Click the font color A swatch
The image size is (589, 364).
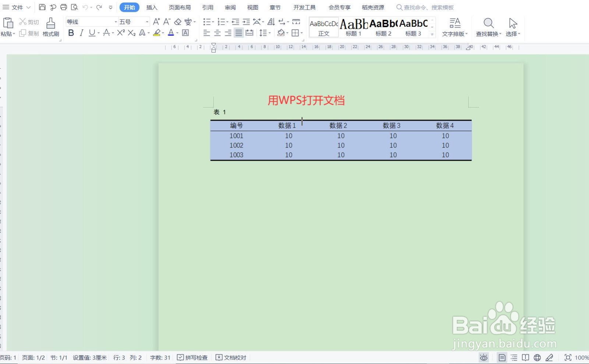[171, 33]
